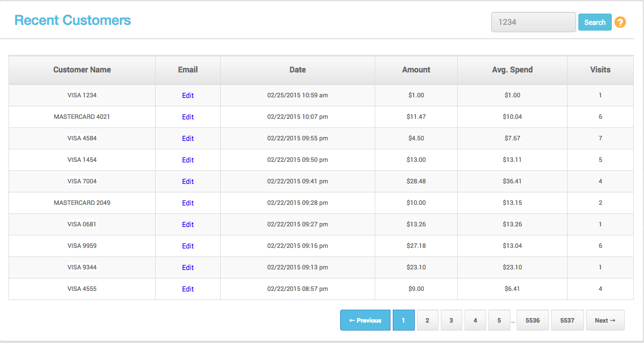
Task: Click the Customer Name column header
Action: tap(82, 70)
